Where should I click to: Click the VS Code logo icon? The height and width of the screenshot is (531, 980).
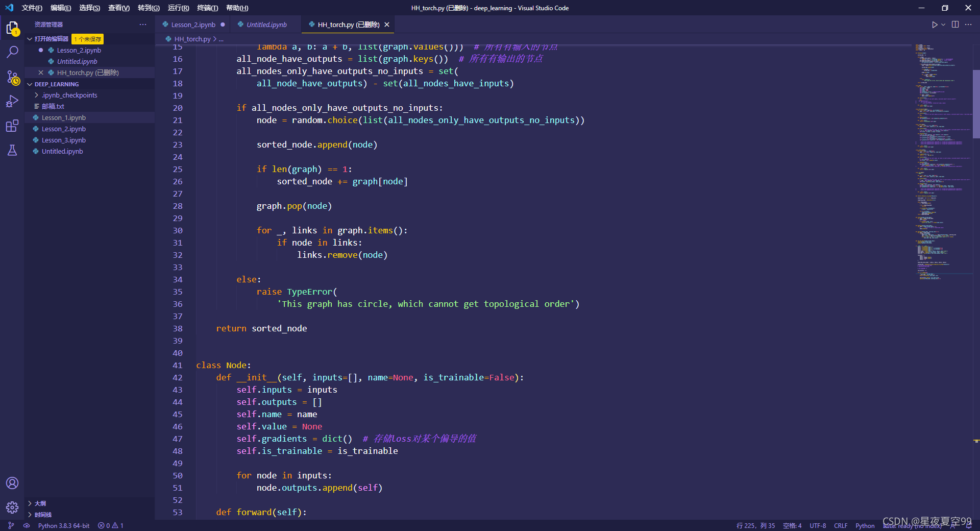(x=9, y=8)
